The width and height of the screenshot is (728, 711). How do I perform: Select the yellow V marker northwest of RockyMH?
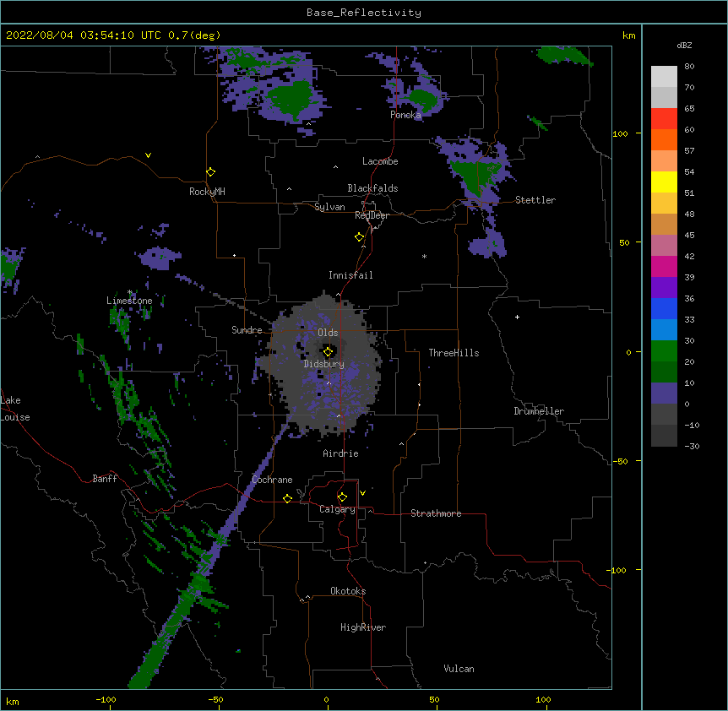[148, 155]
